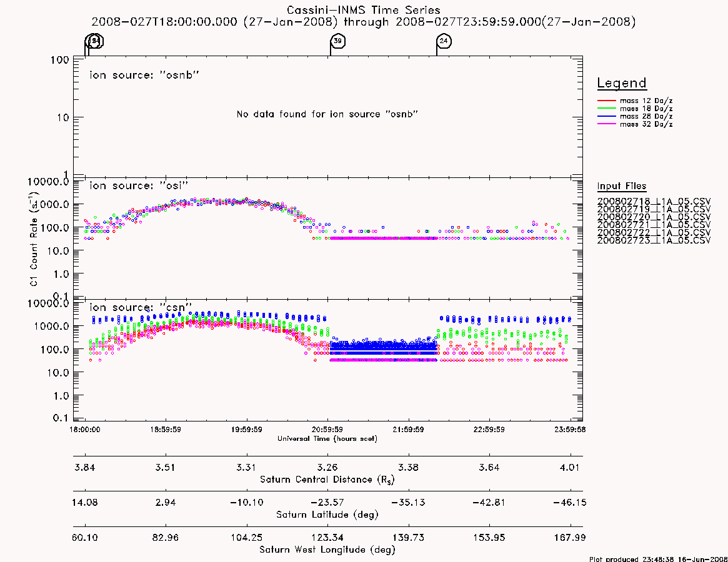Select file name 200802720_L1A_05.CSV
The image size is (728, 562).
pyautogui.click(x=654, y=217)
